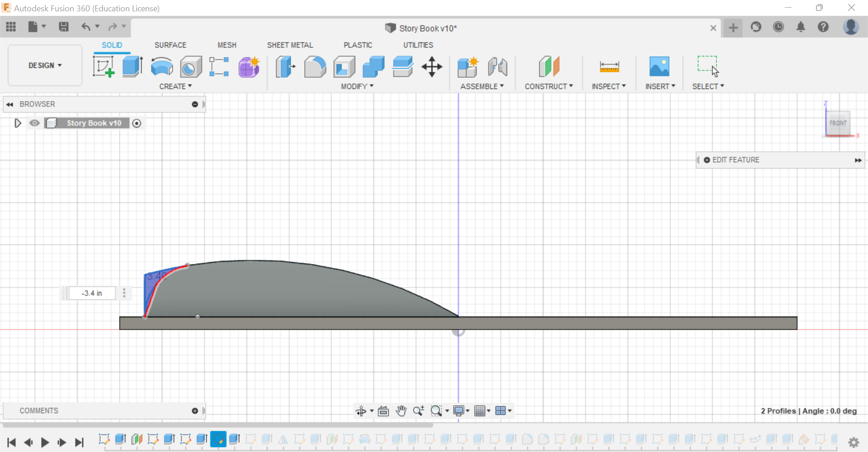The height and width of the screenshot is (452, 868).
Task: Toggle visibility of Story Book v10
Action: tap(34, 123)
